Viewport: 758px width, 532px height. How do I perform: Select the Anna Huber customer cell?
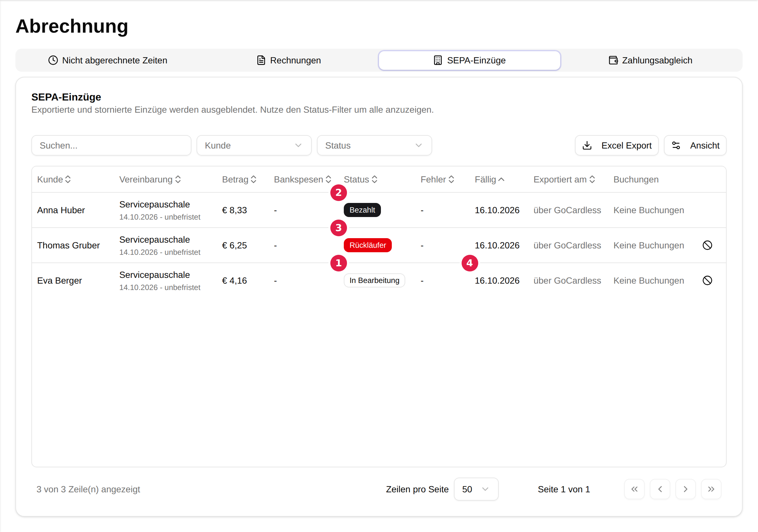click(61, 210)
